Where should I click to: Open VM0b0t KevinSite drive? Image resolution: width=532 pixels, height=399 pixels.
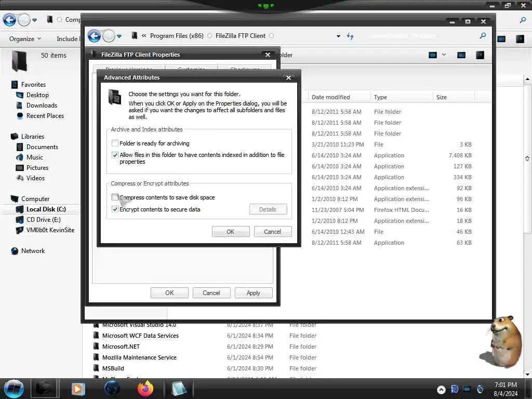click(50, 230)
